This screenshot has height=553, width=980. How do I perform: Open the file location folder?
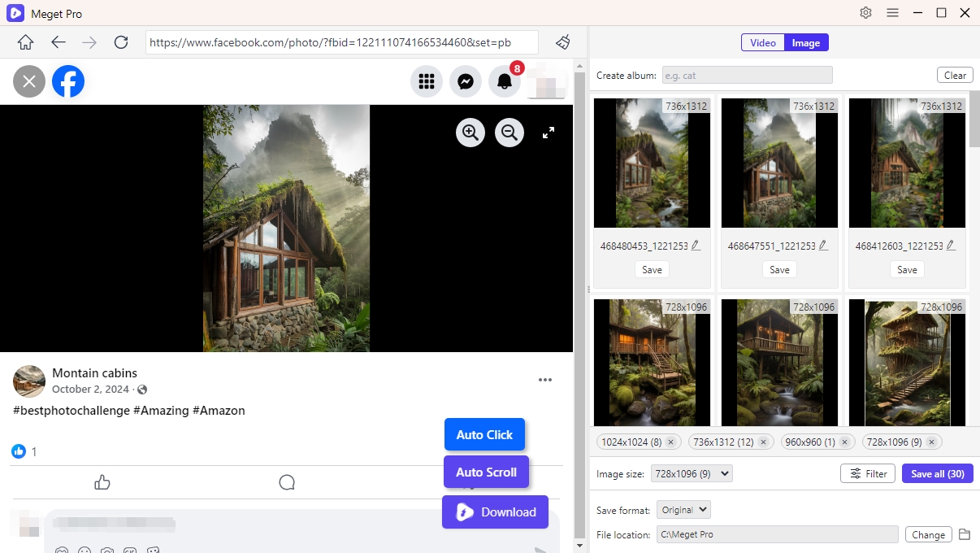click(x=965, y=534)
